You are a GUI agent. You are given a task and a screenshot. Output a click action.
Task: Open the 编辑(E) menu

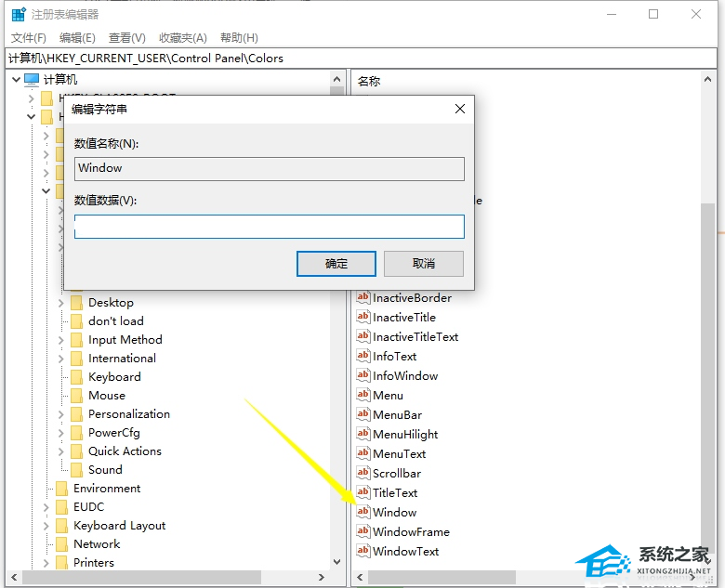click(x=77, y=38)
